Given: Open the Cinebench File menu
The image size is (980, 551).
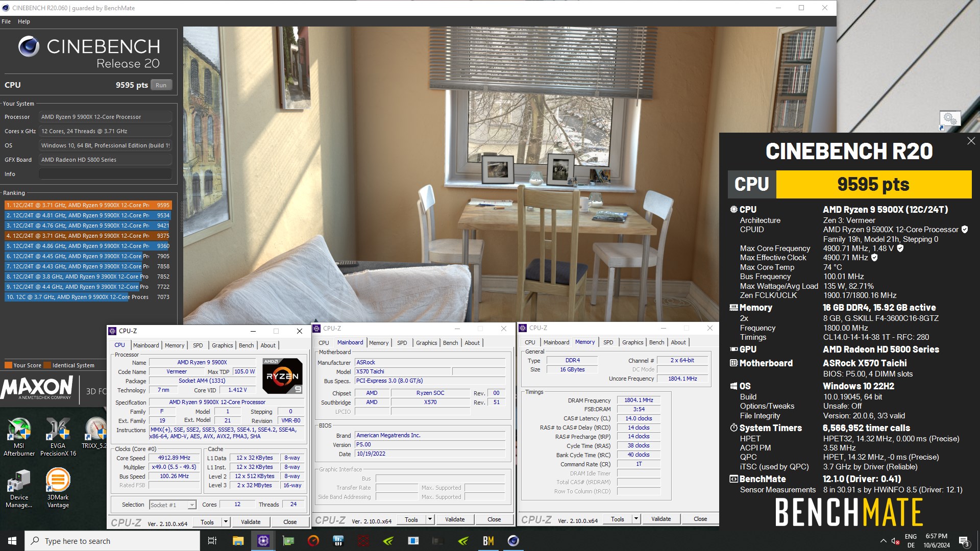Looking at the screenshot, I should pyautogui.click(x=6, y=21).
